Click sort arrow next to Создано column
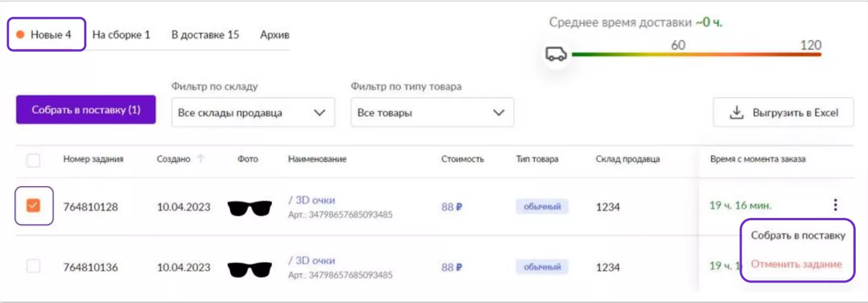 [x=201, y=159]
